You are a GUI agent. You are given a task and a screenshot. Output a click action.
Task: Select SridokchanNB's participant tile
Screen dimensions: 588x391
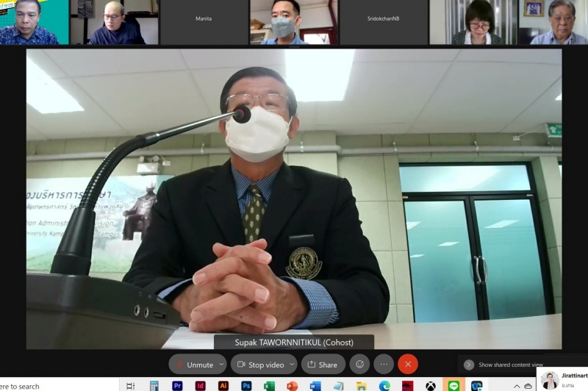tap(383, 22)
